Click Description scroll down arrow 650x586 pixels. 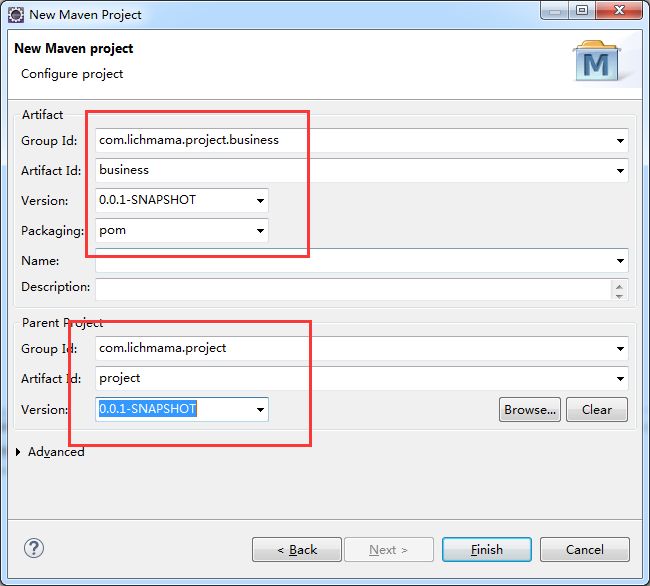(x=619, y=296)
